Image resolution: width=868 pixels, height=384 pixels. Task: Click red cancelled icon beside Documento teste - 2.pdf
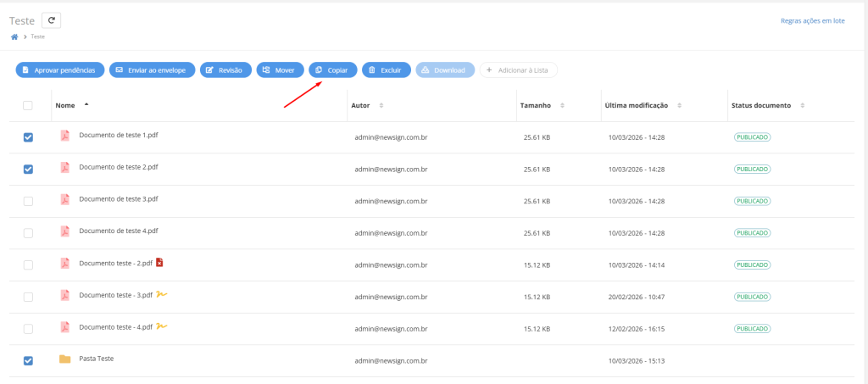159,263
